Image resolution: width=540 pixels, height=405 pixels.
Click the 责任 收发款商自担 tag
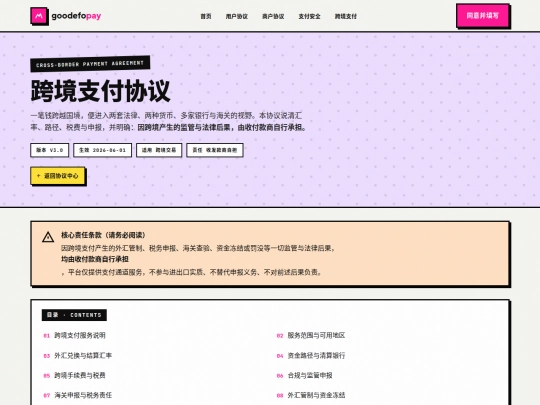pos(215,150)
